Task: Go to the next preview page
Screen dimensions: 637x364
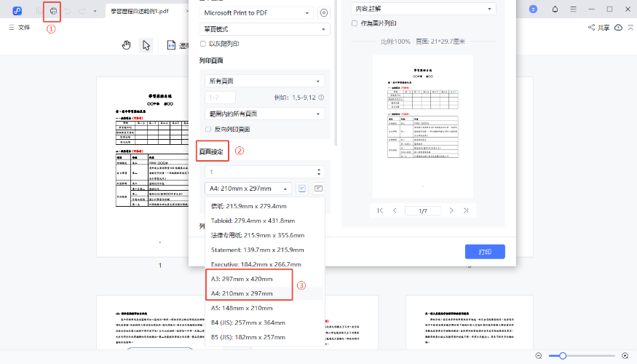Action: (451, 210)
